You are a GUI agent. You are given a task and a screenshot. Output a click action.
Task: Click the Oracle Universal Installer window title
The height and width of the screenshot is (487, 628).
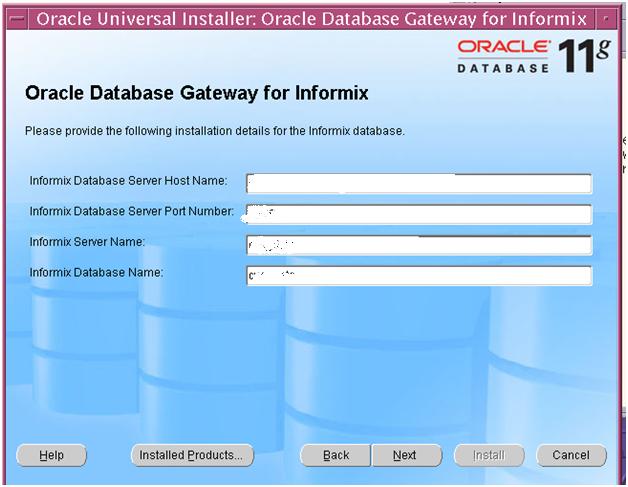[312, 19]
